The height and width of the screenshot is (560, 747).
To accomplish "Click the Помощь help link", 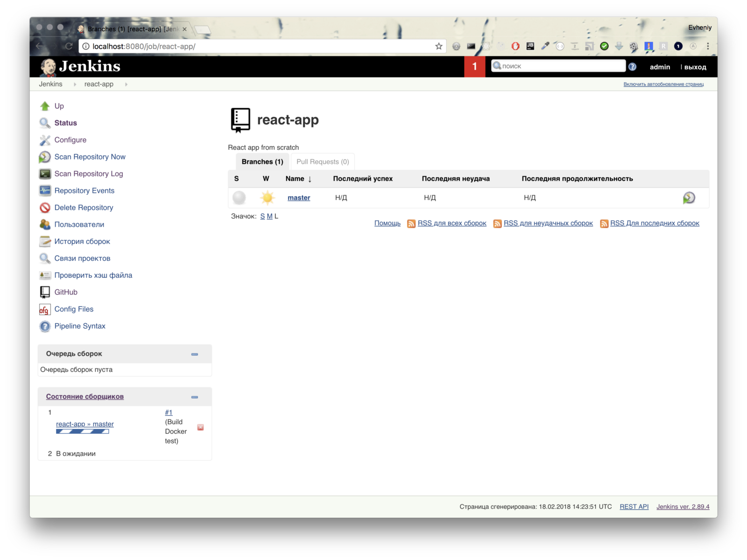I will click(x=388, y=223).
